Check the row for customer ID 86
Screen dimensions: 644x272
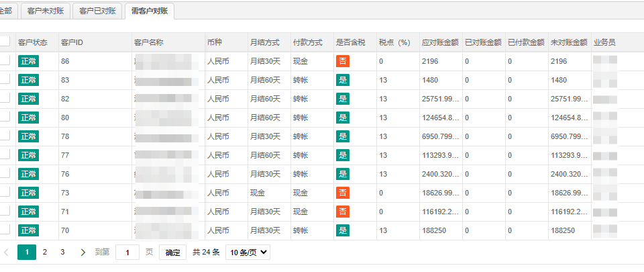[5, 61]
